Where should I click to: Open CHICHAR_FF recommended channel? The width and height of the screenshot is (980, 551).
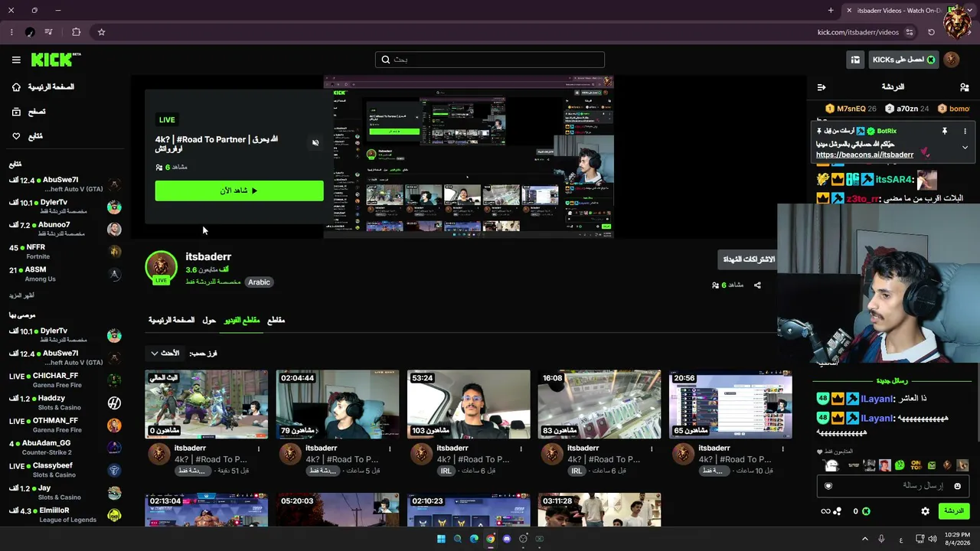click(65, 380)
